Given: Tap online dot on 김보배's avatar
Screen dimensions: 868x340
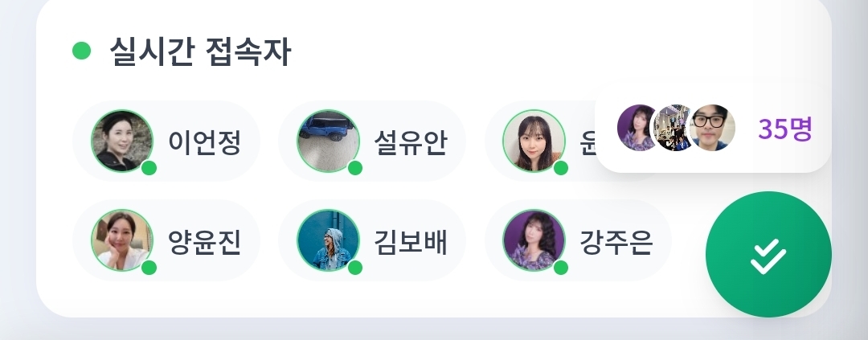Looking at the screenshot, I should [355, 267].
